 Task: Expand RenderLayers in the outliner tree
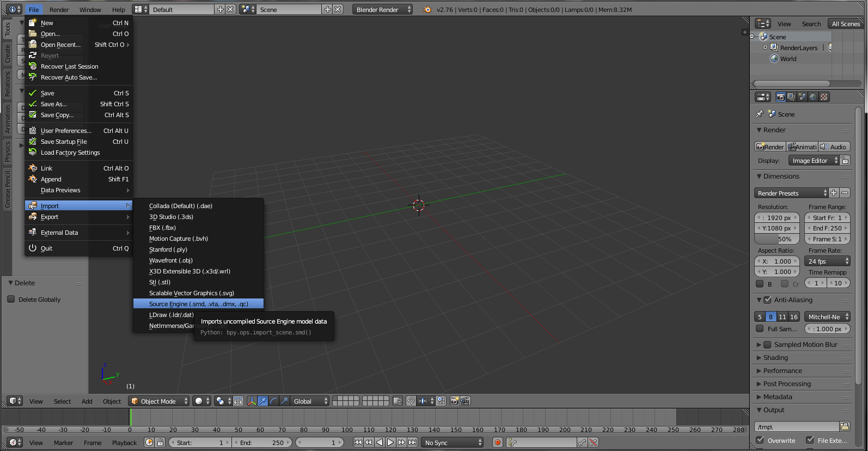click(765, 47)
